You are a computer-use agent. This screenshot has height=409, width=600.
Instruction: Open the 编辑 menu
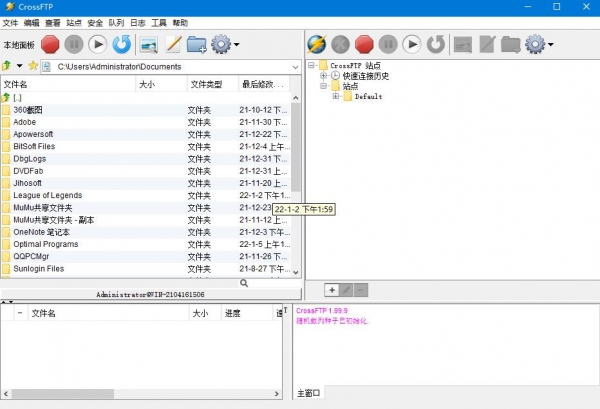pyautogui.click(x=31, y=23)
